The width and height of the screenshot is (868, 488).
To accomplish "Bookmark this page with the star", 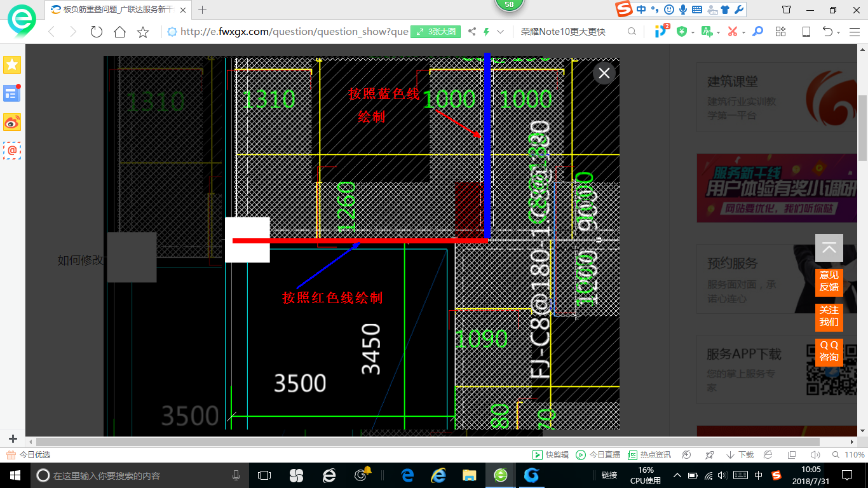I will [143, 32].
